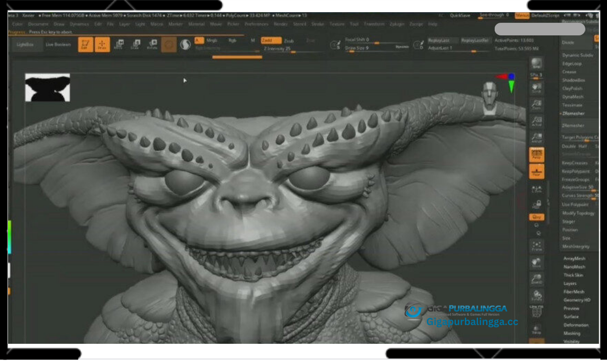
Task: Click the AAHalf icon
Action: tap(537, 138)
